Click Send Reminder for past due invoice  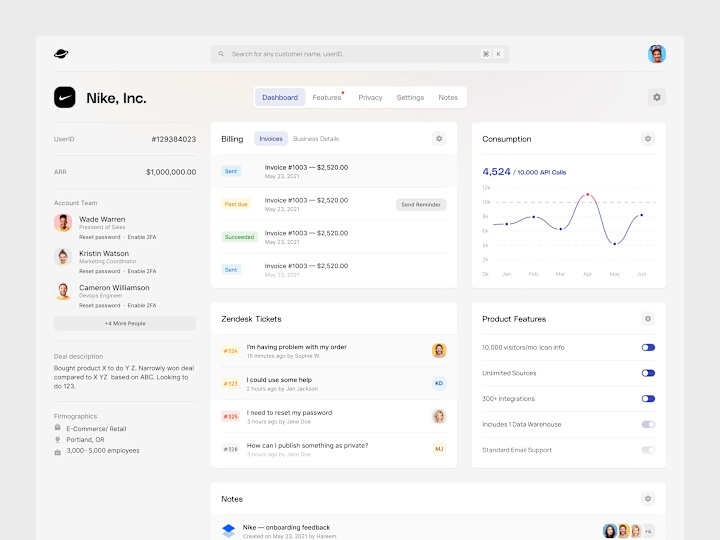[421, 205]
